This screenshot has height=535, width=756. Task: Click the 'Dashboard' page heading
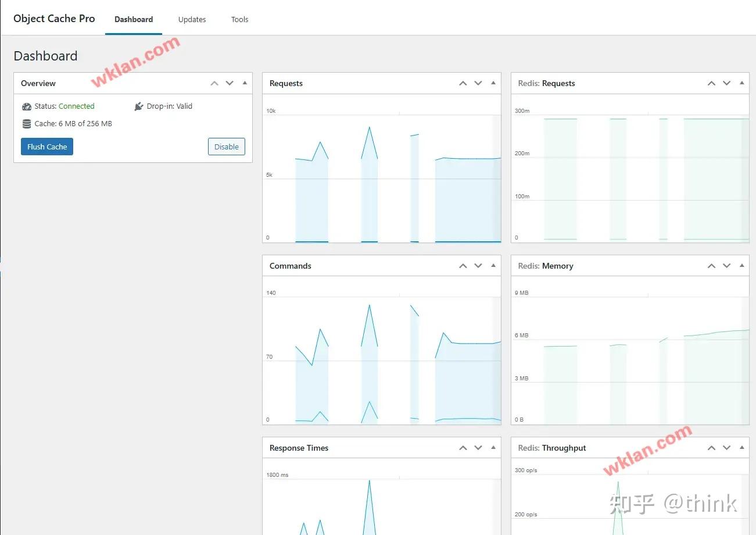[x=45, y=56]
